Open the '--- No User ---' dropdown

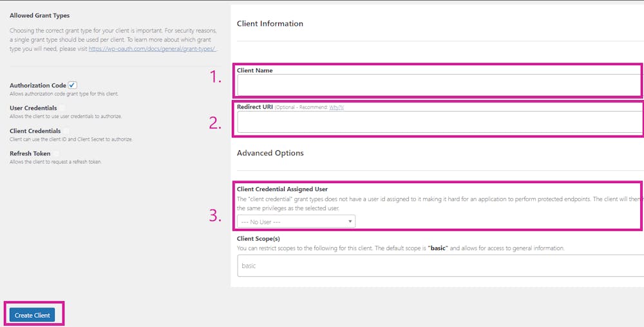(296, 222)
